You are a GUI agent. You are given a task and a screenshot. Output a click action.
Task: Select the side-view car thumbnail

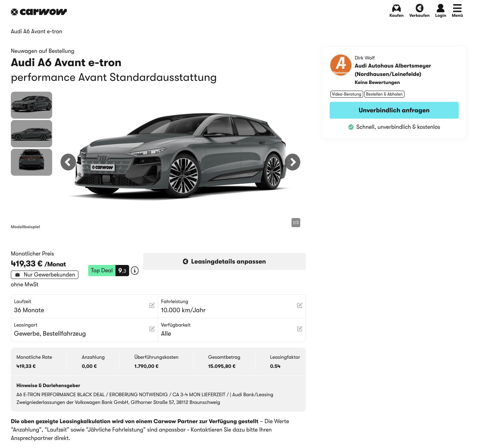click(31, 134)
